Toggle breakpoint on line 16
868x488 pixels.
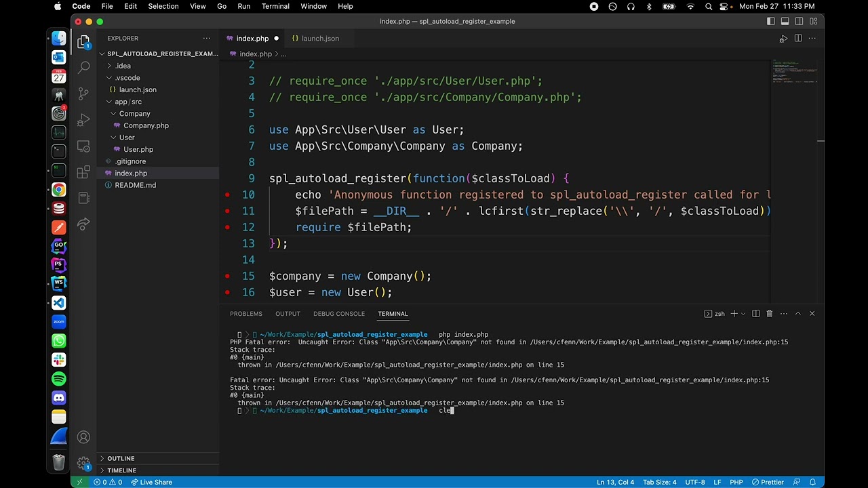(227, 292)
